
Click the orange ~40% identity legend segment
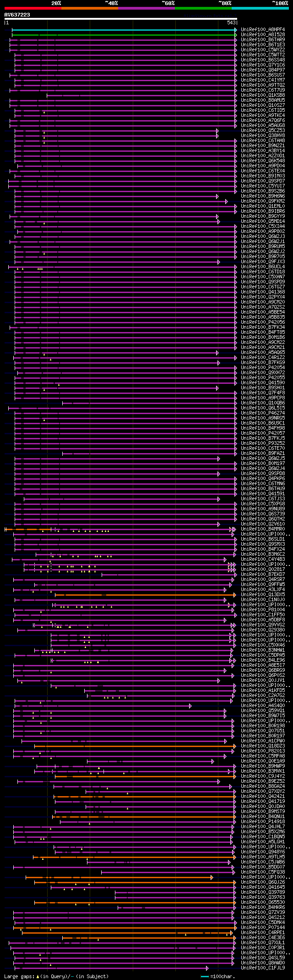pos(90,8)
